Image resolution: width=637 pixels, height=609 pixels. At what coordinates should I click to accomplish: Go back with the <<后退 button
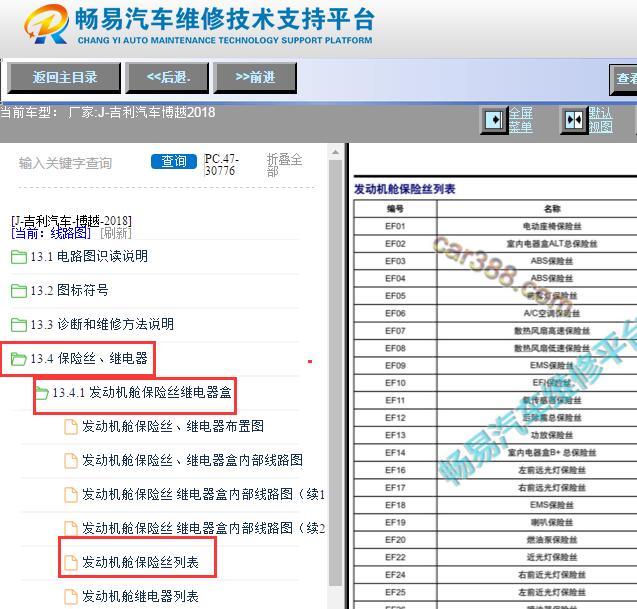pyautogui.click(x=167, y=77)
